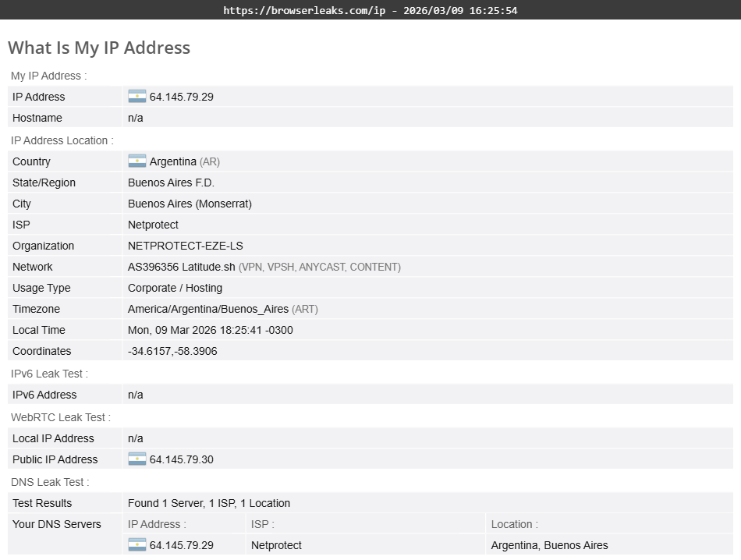The image size is (741, 560).
Task: Click the IP Address Location section header
Action: 58,140
